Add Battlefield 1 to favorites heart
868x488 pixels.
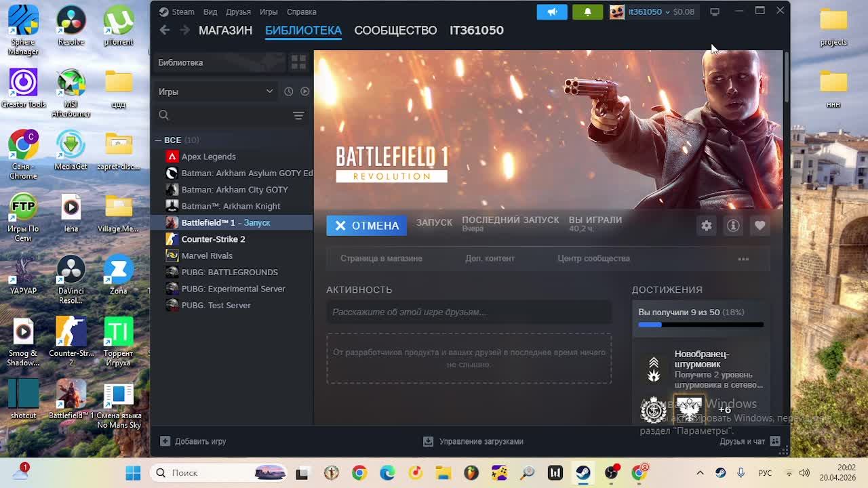(x=759, y=226)
